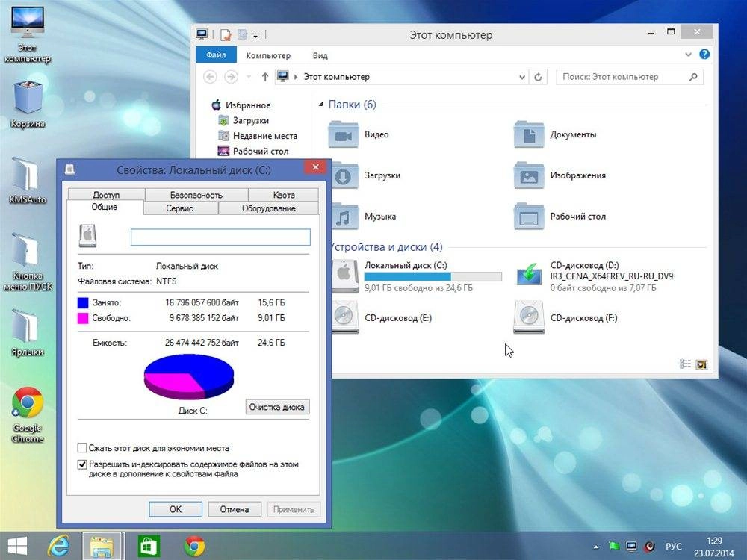
Task: Show hidden tray icons arrow
Action: pos(596,547)
